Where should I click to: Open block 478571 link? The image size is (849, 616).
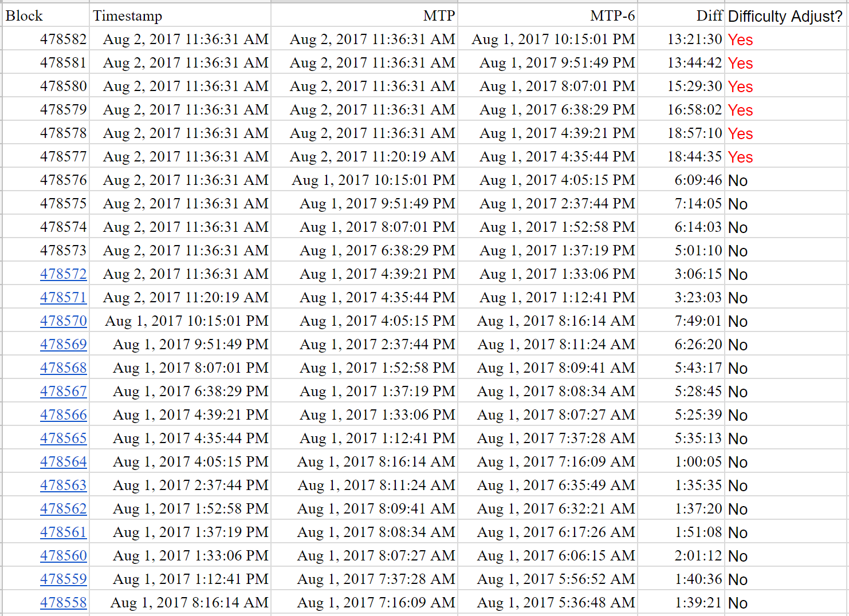64,298
